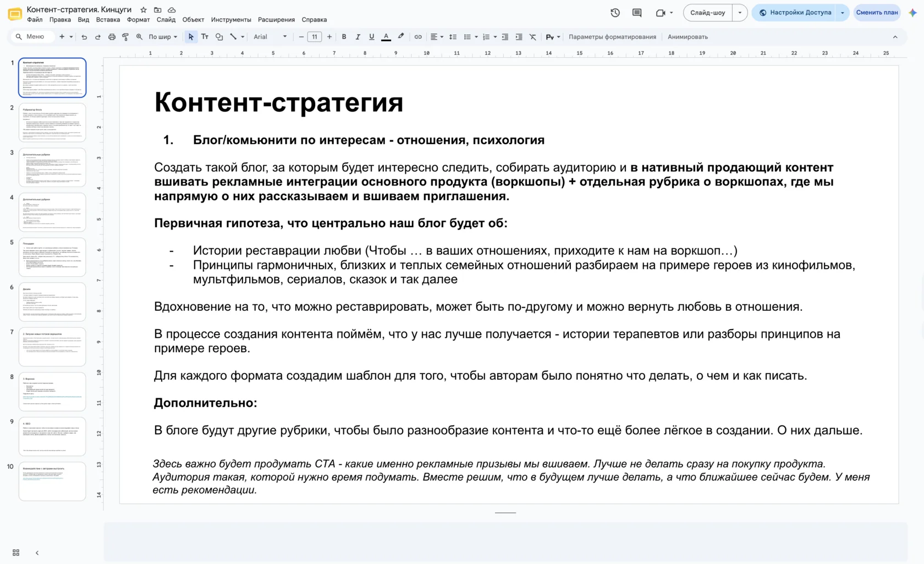
Task: Toggle italic formatting
Action: 358,37
